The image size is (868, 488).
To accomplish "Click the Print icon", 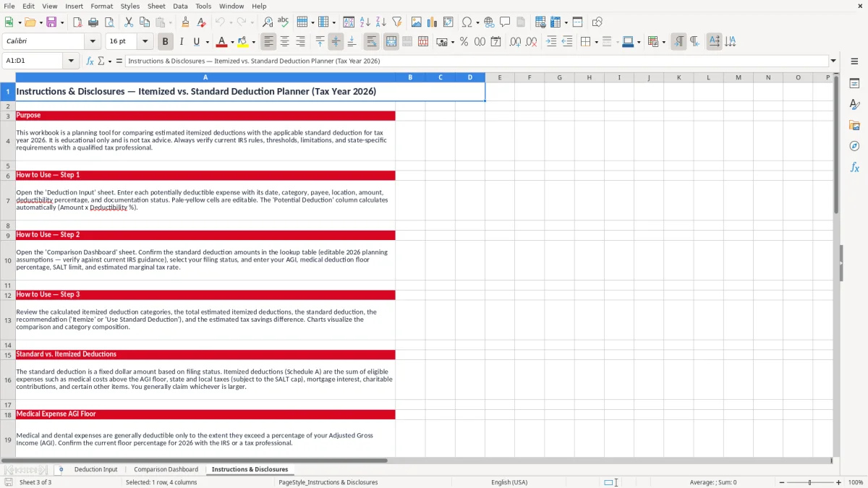I will pos(93,22).
